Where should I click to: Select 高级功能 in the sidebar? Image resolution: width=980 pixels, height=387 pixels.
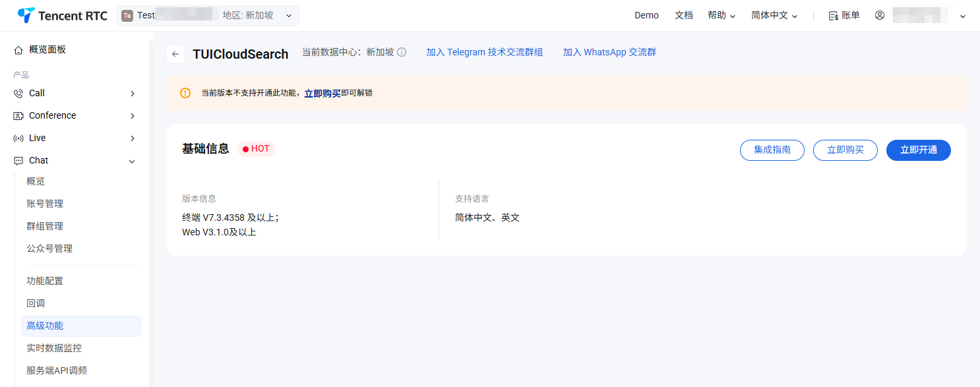click(81, 326)
